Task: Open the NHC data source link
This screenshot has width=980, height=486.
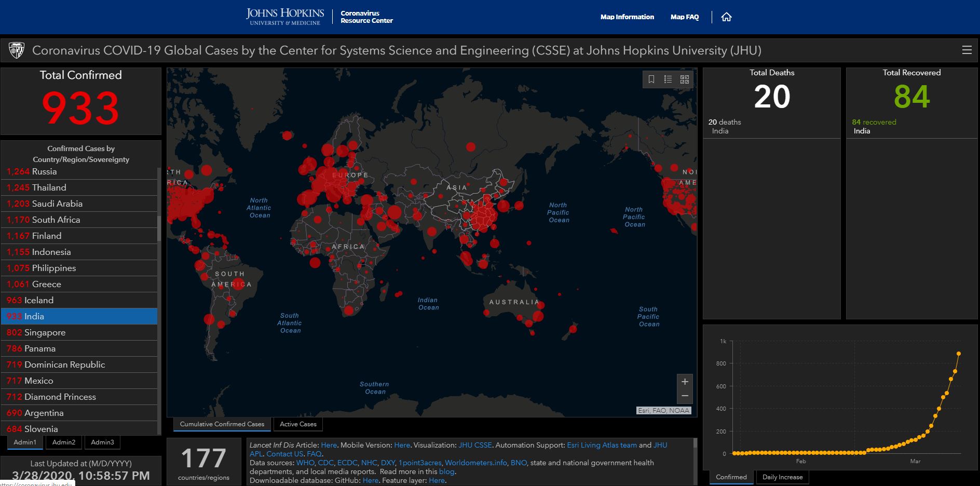Action: coord(369,463)
